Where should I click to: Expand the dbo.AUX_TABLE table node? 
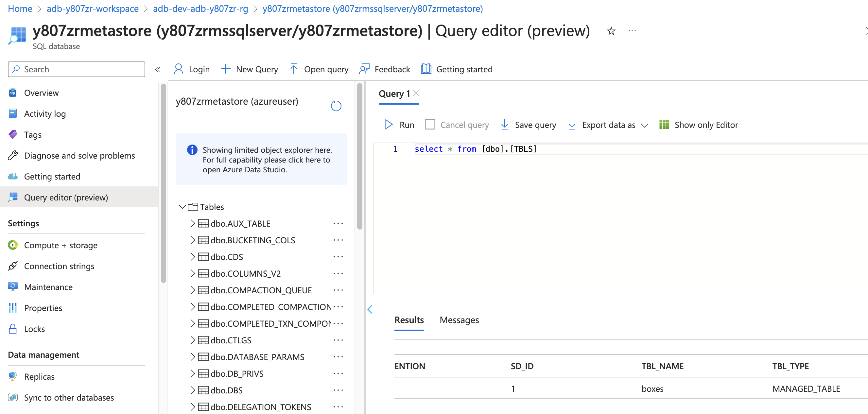pos(192,223)
